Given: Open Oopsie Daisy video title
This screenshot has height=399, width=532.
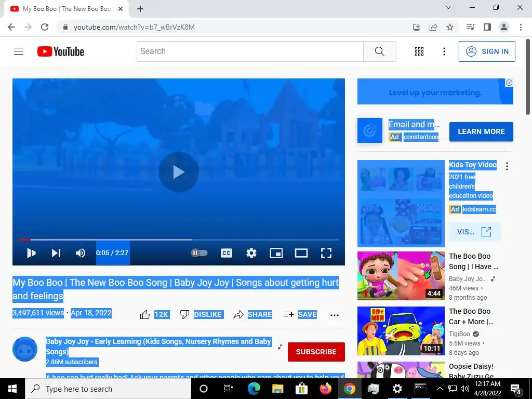Looking at the screenshot, I should point(471,371).
